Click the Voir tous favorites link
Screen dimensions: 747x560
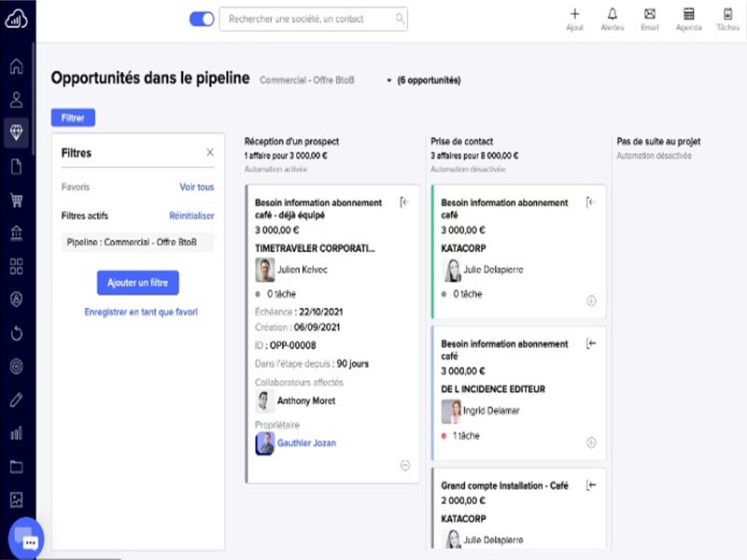tap(196, 188)
